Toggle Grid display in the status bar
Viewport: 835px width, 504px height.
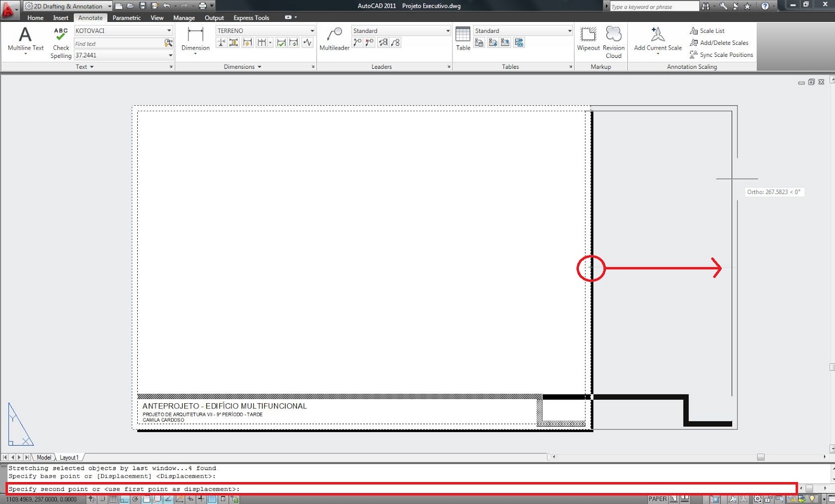tap(113, 499)
